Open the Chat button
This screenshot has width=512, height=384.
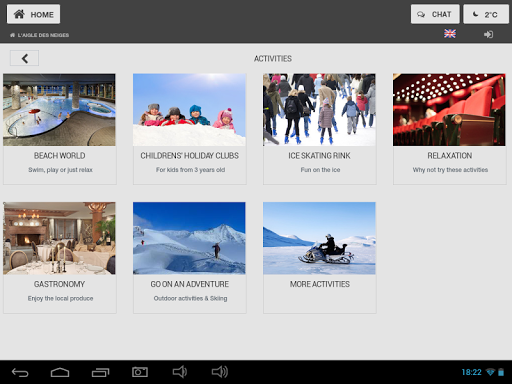coord(435,14)
